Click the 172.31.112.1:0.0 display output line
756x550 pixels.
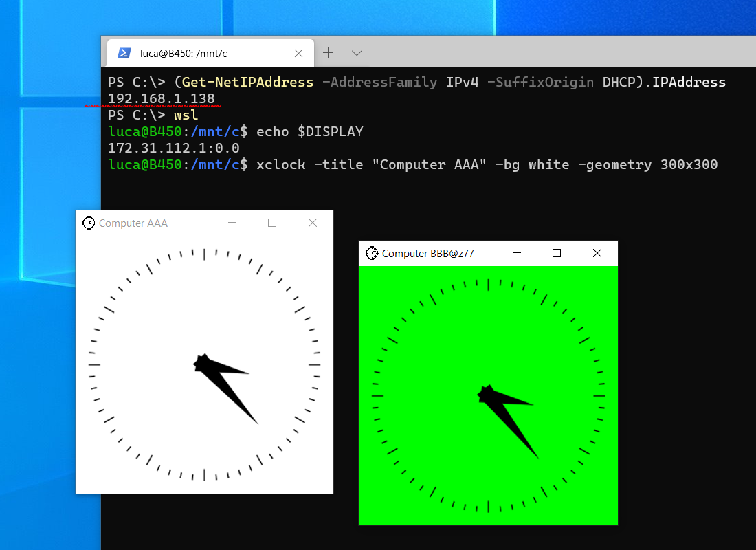[x=173, y=148]
